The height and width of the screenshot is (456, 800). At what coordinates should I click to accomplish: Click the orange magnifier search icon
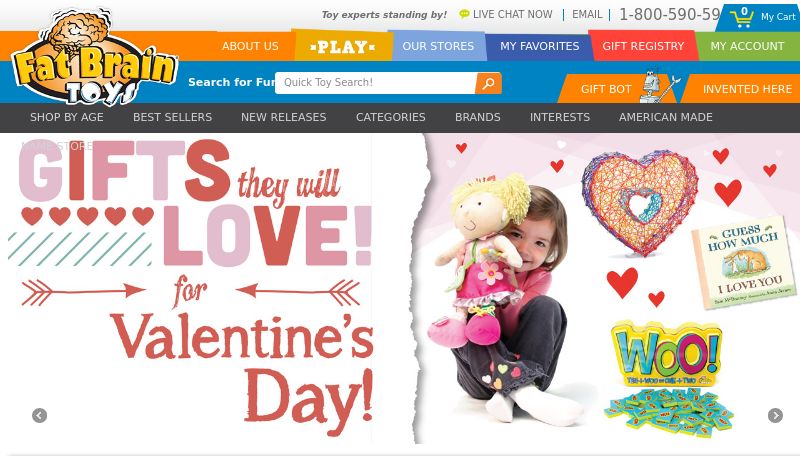click(488, 83)
